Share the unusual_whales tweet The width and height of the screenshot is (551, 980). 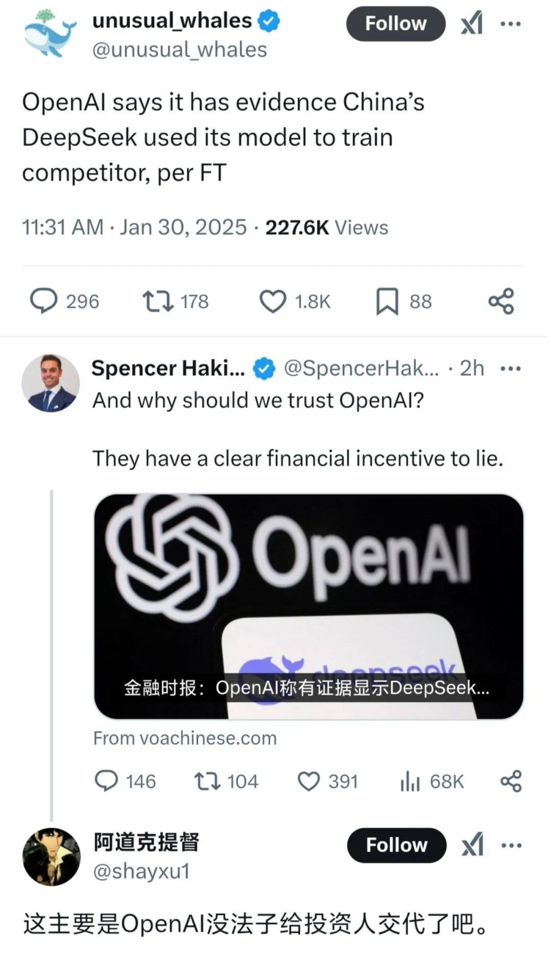(501, 301)
